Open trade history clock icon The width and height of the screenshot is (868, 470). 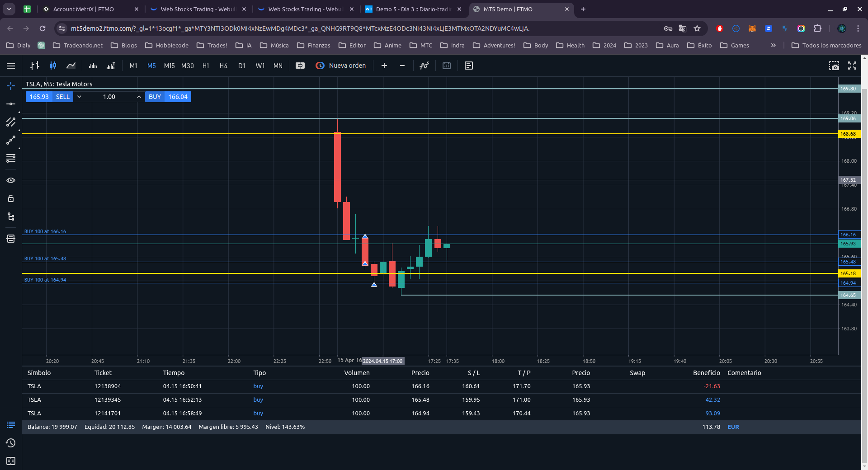coord(11,443)
